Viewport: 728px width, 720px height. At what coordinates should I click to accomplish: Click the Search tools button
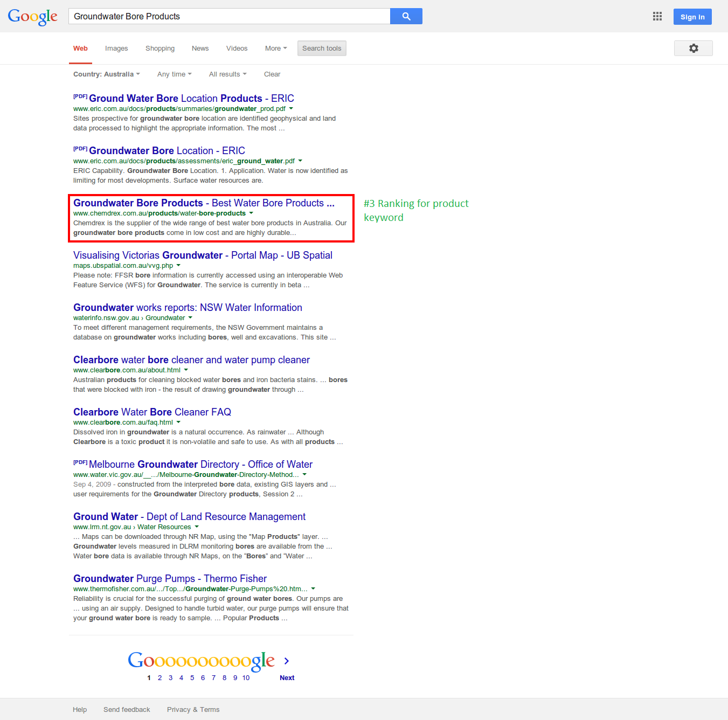(x=322, y=48)
